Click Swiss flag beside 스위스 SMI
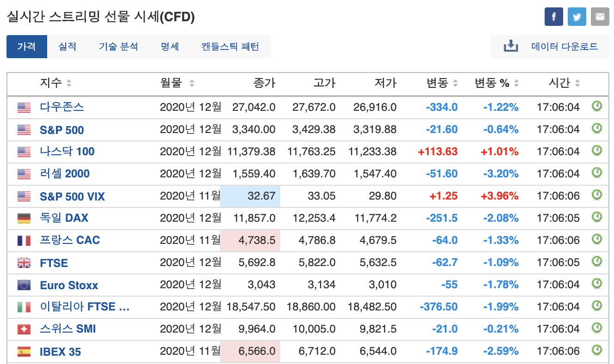The width and height of the screenshot is (614, 364). (x=24, y=329)
